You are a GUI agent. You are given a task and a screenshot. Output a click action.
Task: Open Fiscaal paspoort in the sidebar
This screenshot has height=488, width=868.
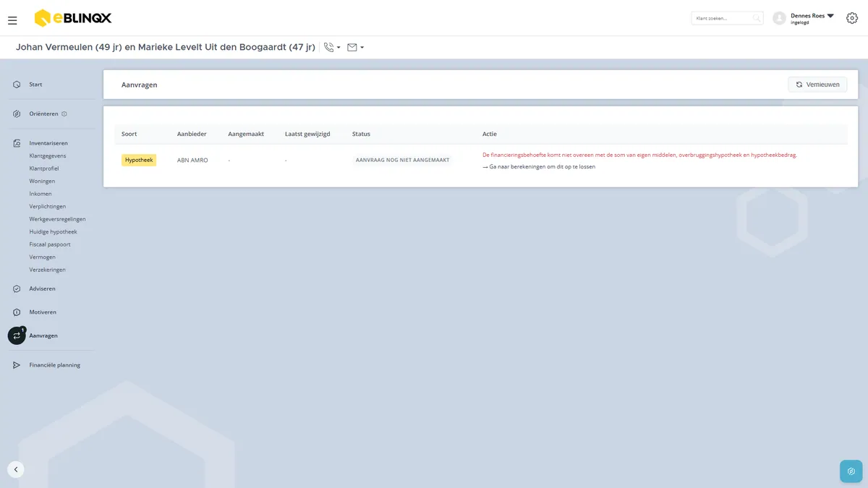(50, 244)
